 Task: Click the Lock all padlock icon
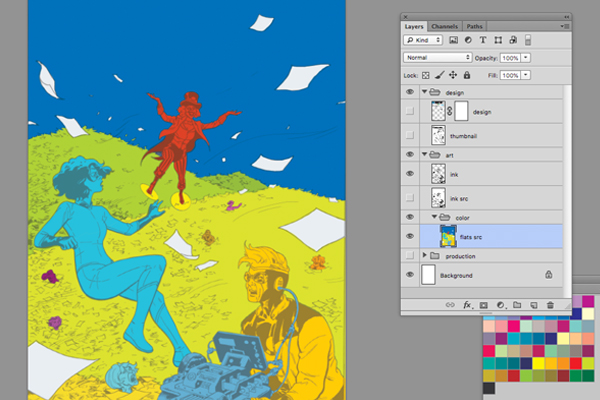tap(467, 75)
